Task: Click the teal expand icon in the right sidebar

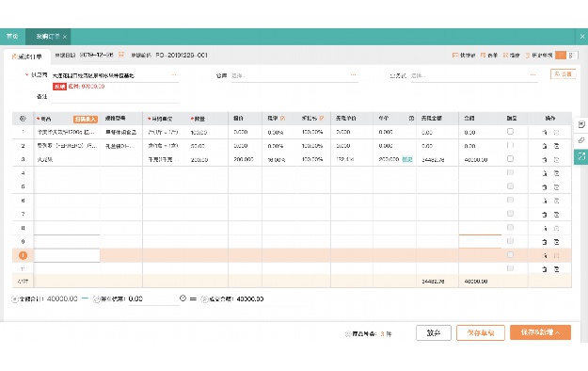Action: tap(581, 156)
